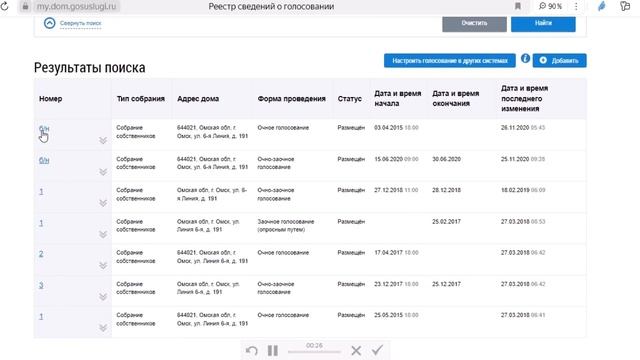Click the date '30.06.2020' cell
The image size is (640, 360).
(x=447, y=159)
